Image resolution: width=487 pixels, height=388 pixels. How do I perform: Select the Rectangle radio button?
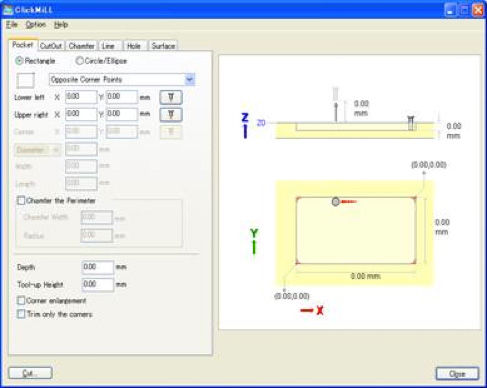19,61
